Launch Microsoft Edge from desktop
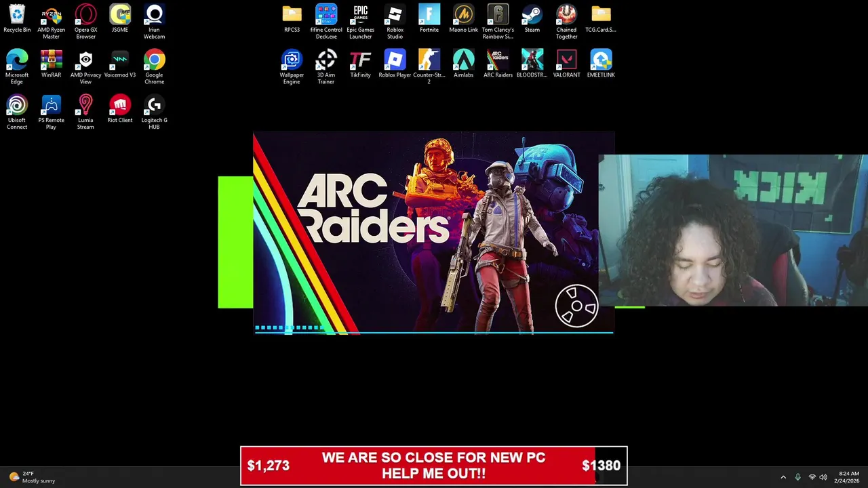Image resolution: width=868 pixels, height=488 pixels. pos(17,67)
